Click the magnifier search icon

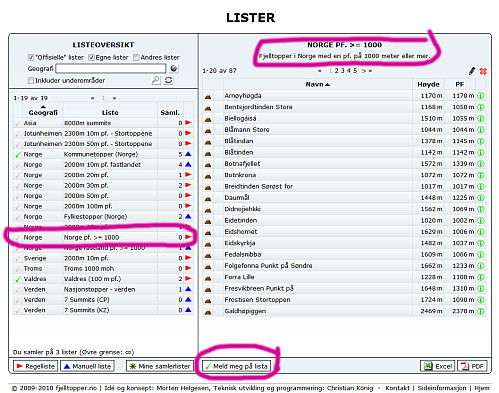155,80
